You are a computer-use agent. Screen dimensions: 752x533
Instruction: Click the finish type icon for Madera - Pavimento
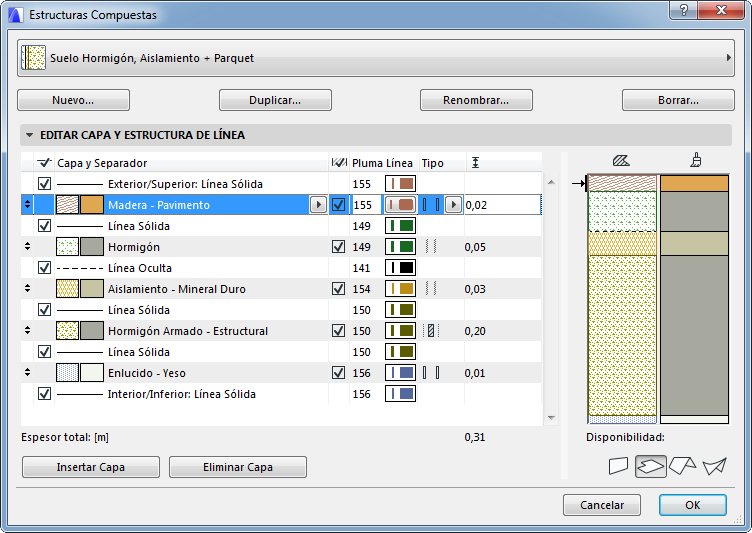(x=431, y=205)
